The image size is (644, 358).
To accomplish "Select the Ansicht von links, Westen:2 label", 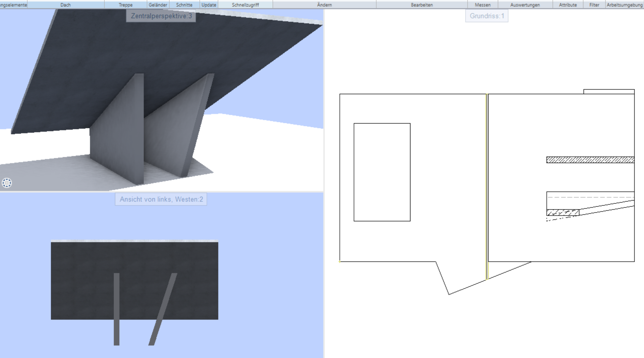I will click(x=161, y=199).
